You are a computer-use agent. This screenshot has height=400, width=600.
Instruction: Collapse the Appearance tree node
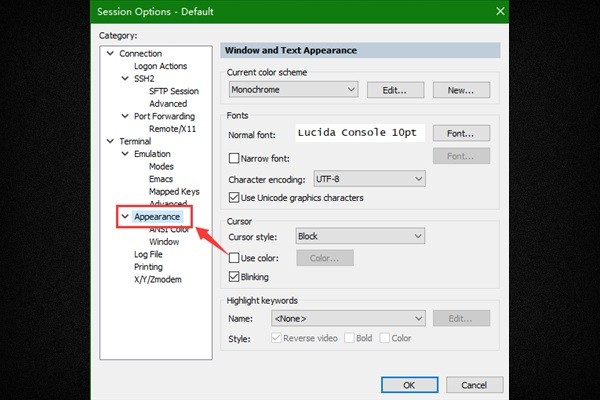coord(124,216)
